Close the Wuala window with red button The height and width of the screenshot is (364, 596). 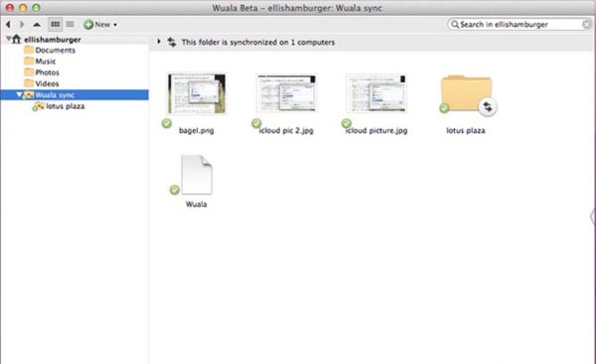click(x=10, y=8)
